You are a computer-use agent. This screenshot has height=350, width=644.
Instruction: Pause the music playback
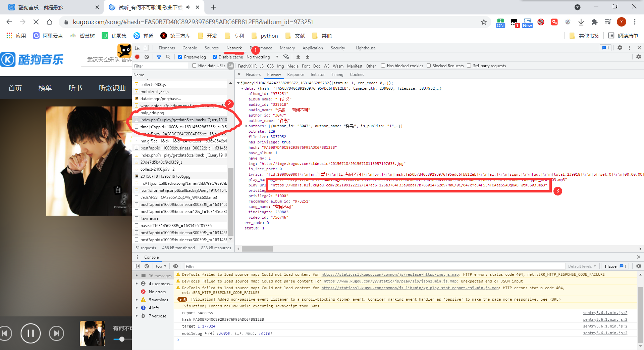tap(31, 333)
